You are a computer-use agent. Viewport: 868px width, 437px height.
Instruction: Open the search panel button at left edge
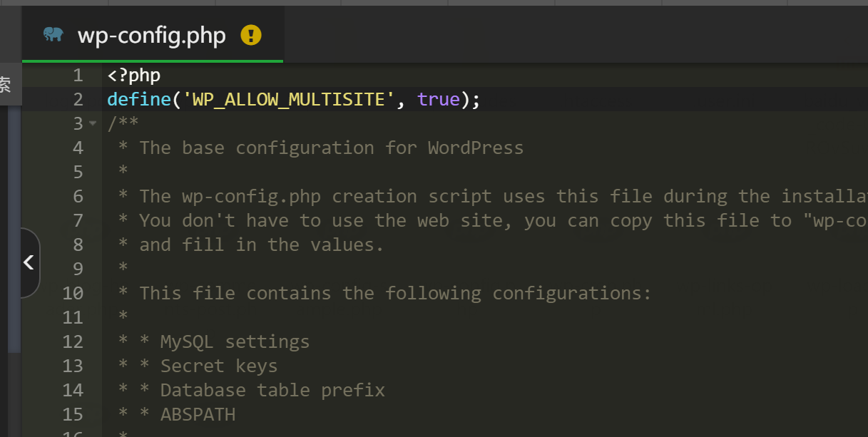[6, 85]
